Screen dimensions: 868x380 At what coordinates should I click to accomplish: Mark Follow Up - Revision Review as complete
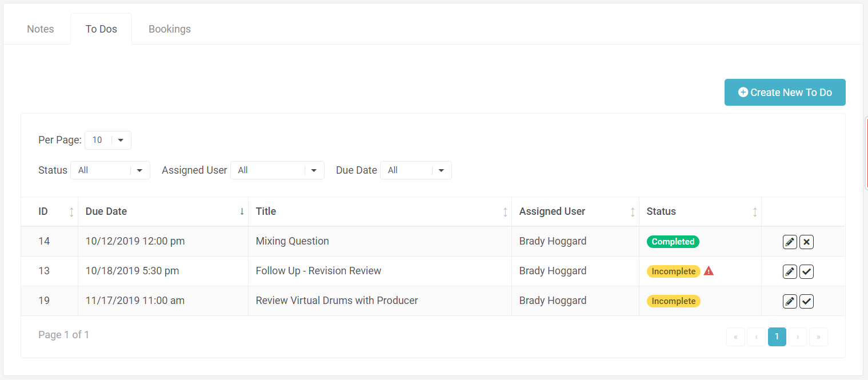click(806, 271)
